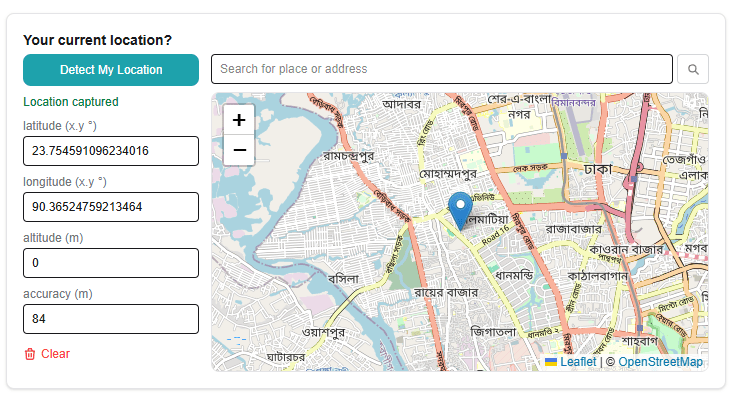The image size is (735, 395).
Task: Focus the place or address search field
Action: point(442,69)
